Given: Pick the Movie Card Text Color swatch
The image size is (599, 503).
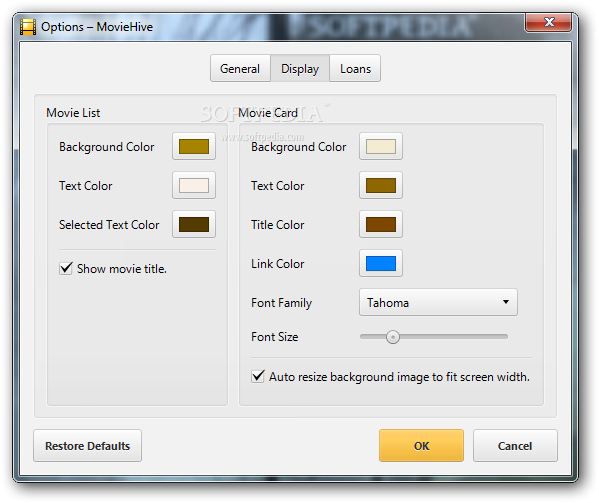Looking at the screenshot, I should coord(380,185).
